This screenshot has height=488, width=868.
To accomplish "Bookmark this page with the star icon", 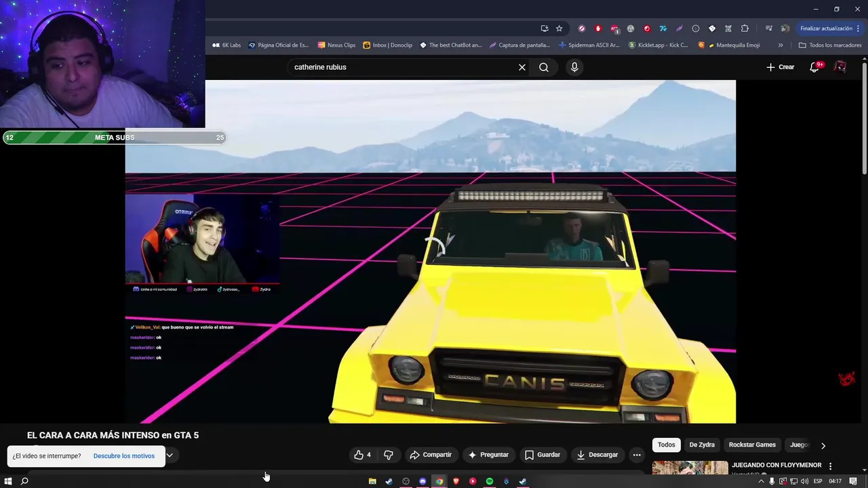I will tap(559, 28).
